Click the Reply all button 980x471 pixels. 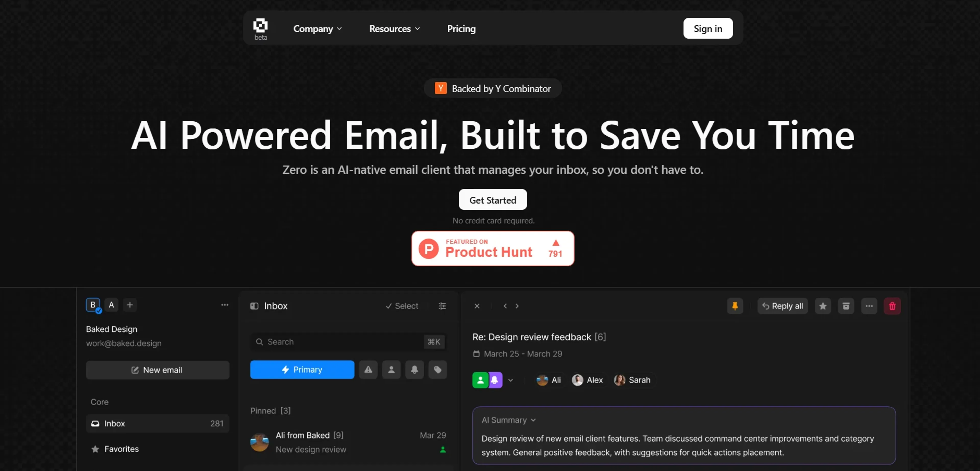click(782, 306)
